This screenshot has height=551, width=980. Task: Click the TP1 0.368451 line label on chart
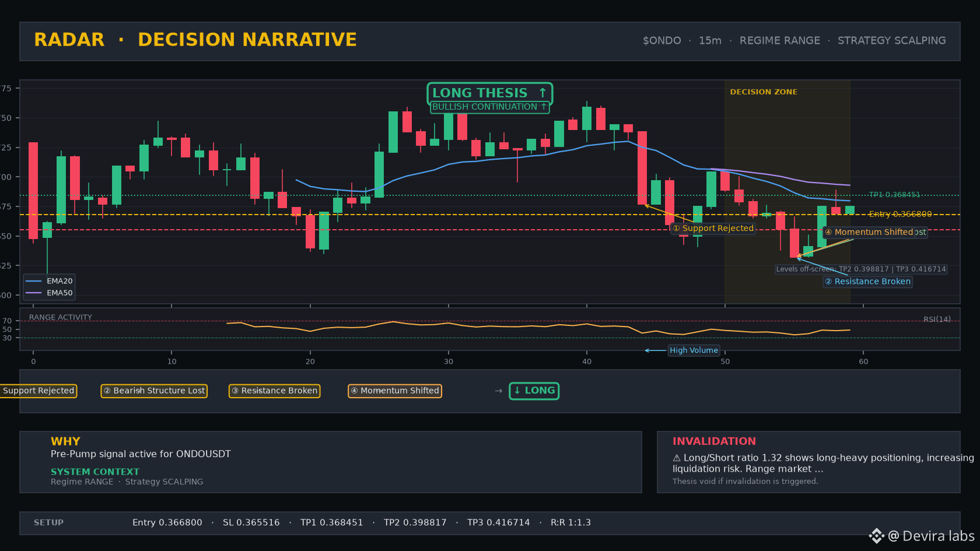894,195
